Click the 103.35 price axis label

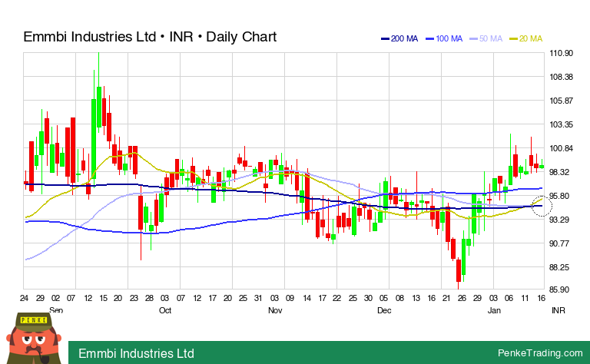(561, 124)
